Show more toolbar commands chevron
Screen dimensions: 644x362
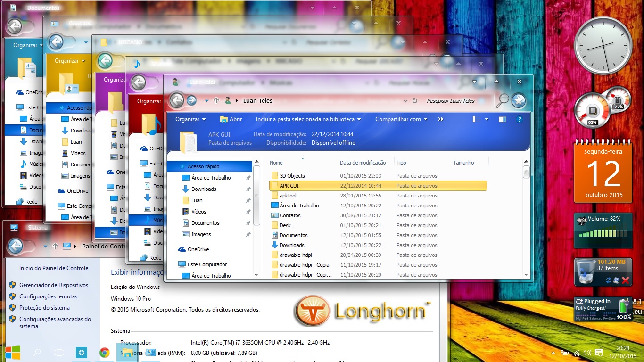[x=440, y=119]
